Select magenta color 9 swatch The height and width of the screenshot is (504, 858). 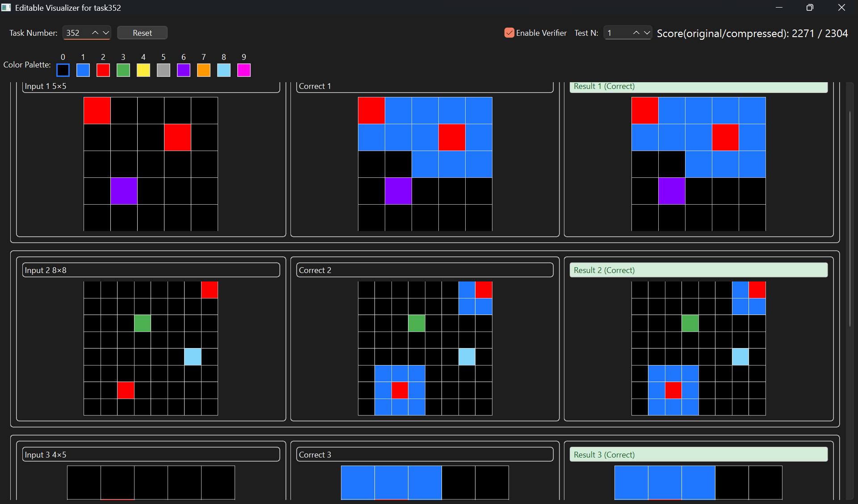pos(244,70)
